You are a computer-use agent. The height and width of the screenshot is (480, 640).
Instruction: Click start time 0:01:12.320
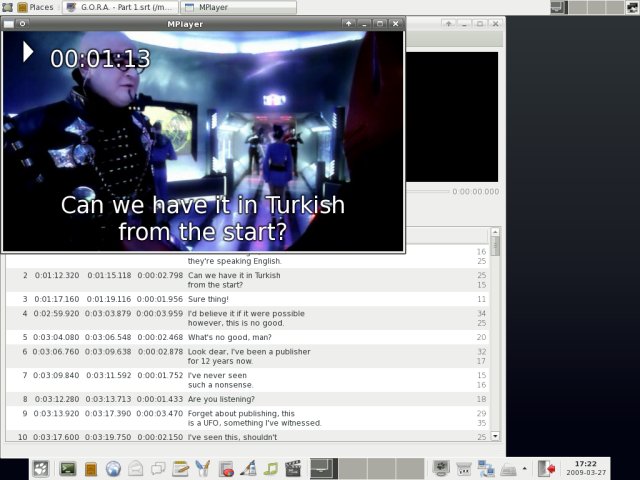[x=57, y=276]
